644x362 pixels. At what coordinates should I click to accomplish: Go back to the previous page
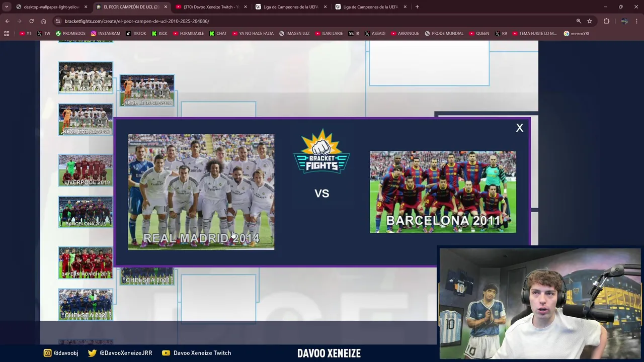pyautogui.click(x=7, y=21)
